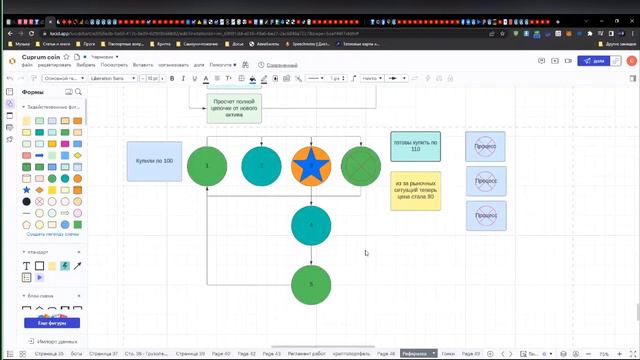This screenshot has width=640, height=360.
Task: Select the yellow note on the canvas
Action: tap(416, 191)
